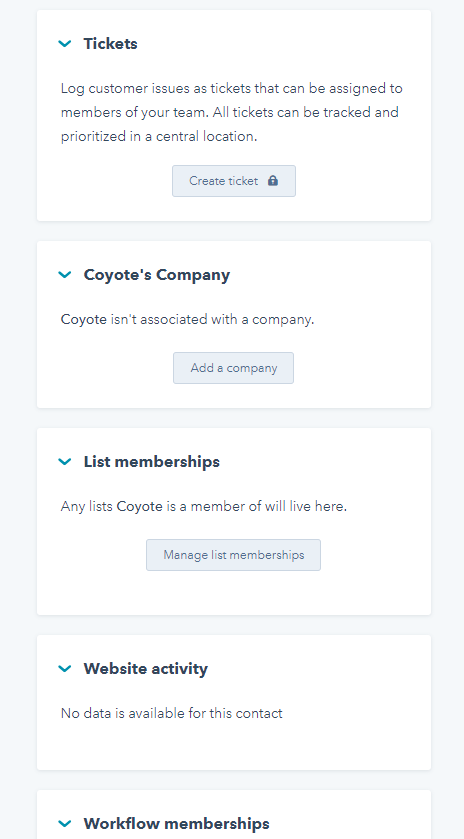Click the Create ticket button

(234, 181)
